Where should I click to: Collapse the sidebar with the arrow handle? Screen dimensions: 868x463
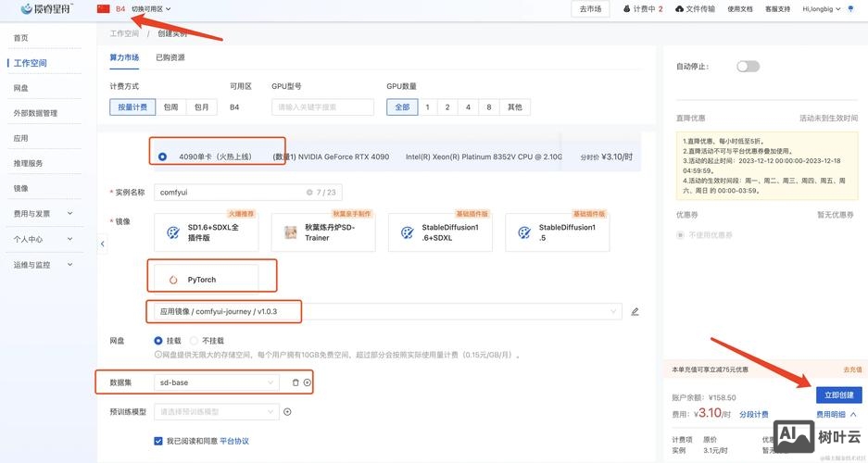(103, 244)
